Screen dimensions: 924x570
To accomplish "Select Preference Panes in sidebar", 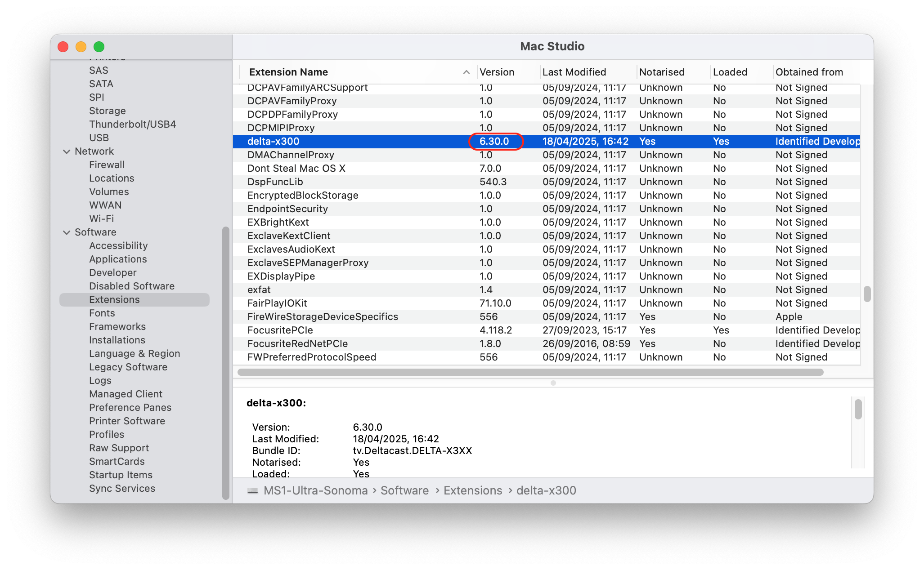I will pos(130,408).
